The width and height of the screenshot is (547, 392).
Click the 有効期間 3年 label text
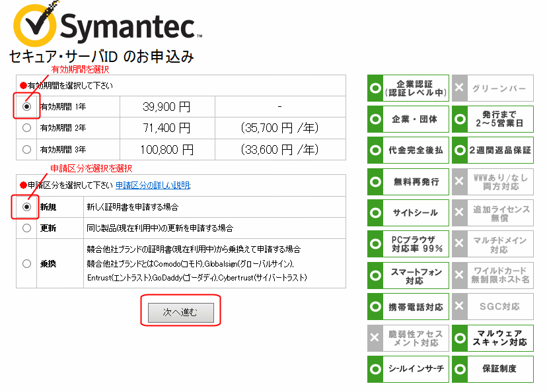(63, 150)
